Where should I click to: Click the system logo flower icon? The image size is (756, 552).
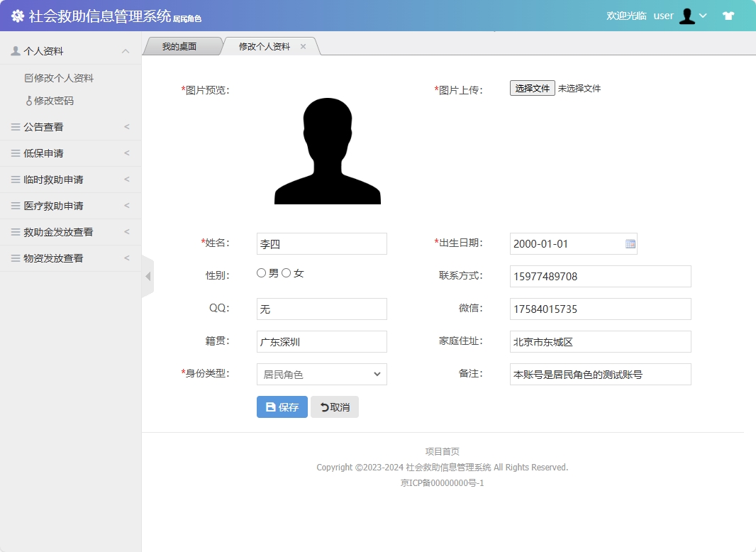(x=17, y=15)
